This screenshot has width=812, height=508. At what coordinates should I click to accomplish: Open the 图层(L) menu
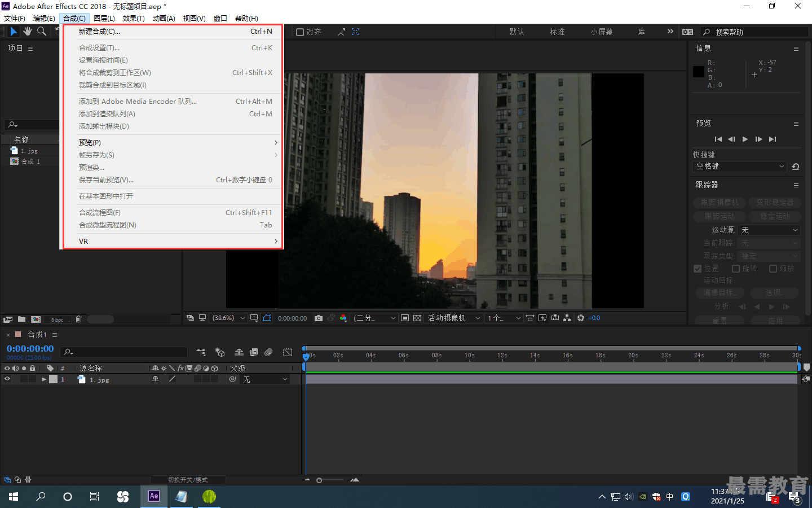(x=104, y=19)
